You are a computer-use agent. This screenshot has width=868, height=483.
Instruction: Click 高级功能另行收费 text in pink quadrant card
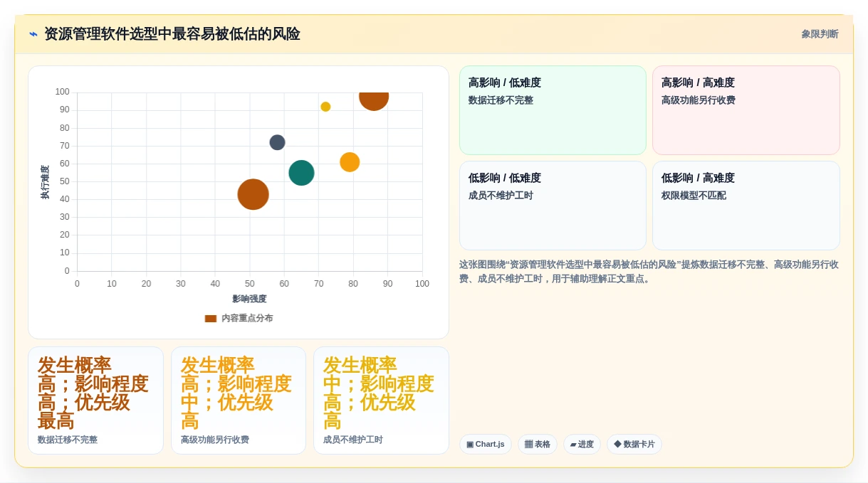click(x=699, y=100)
